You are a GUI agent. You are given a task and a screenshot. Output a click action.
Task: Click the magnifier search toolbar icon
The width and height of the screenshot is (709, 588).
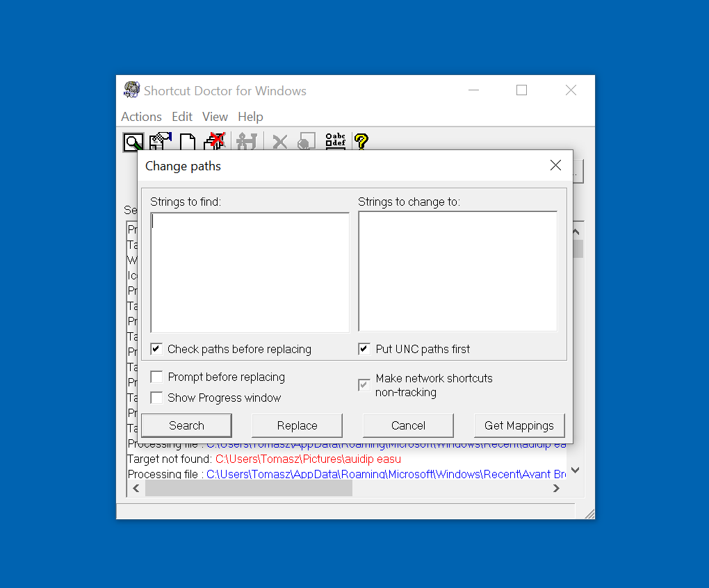[x=133, y=142]
